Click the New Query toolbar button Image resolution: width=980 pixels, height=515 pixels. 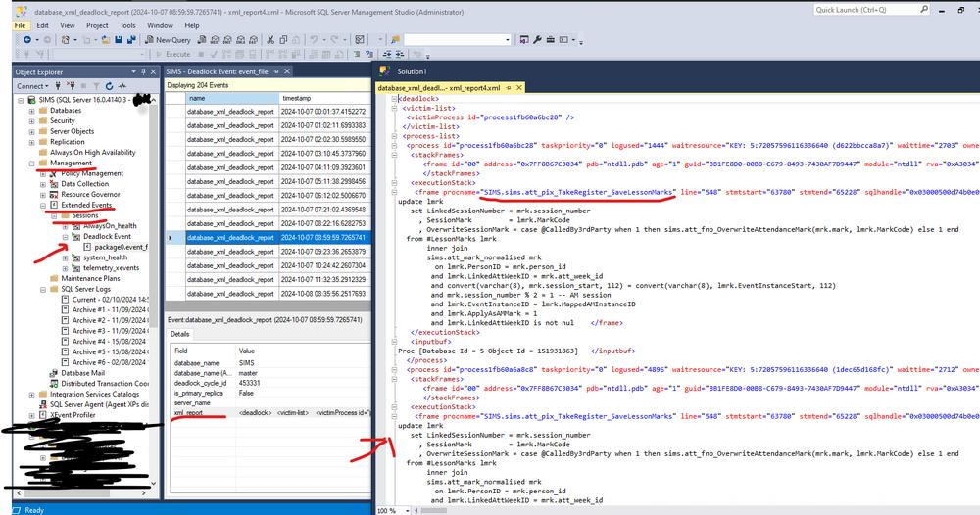(x=168, y=39)
